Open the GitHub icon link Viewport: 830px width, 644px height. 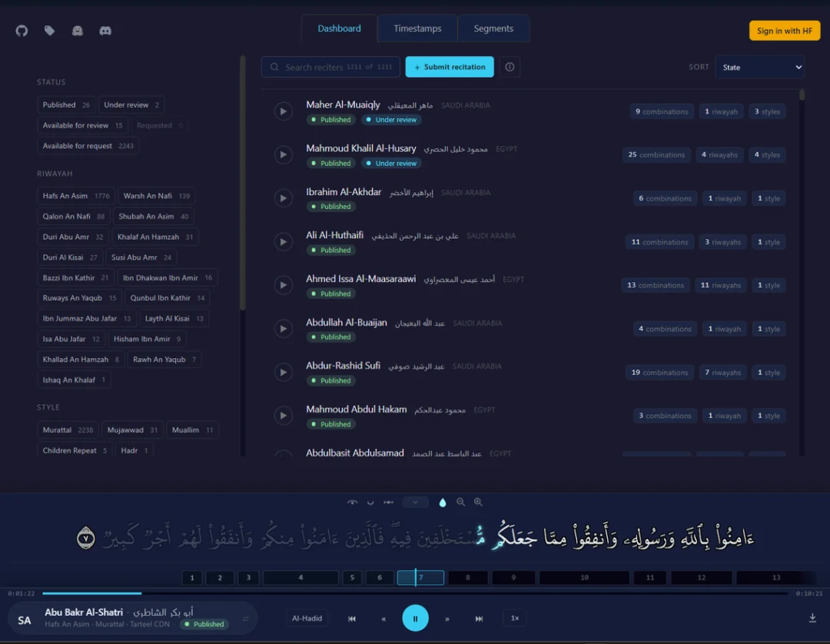tap(22, 31)
